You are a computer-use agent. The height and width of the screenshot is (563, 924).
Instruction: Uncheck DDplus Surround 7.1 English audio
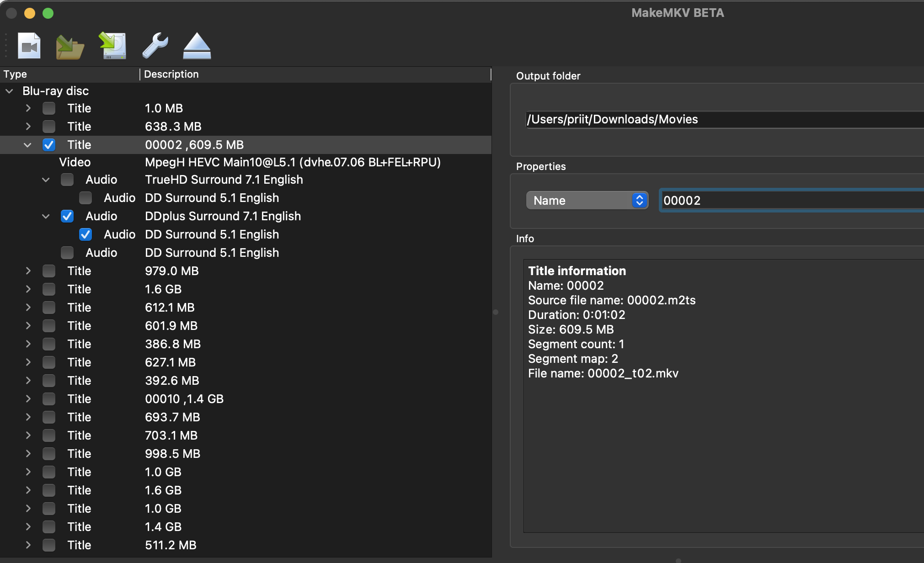tap(67, 216)
